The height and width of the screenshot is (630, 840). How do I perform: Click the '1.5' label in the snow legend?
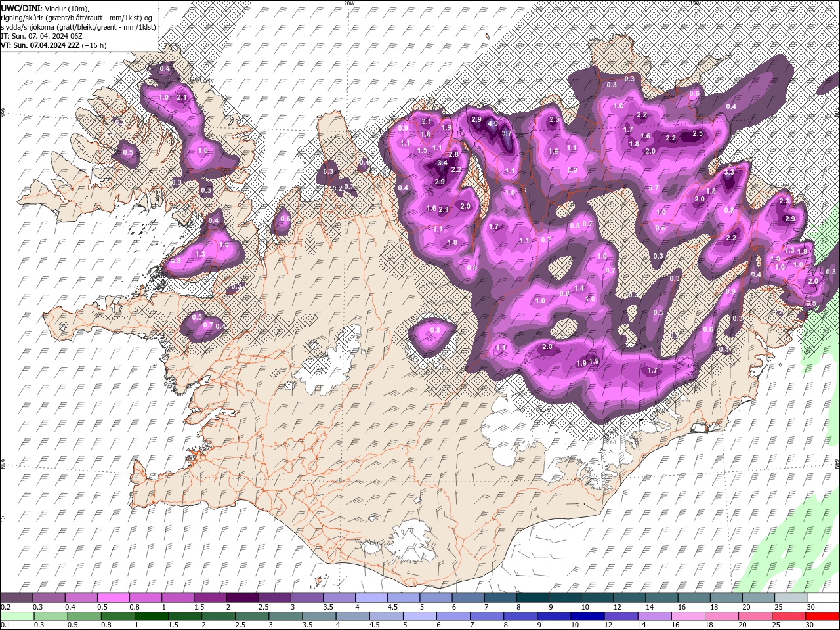(199, 607)
